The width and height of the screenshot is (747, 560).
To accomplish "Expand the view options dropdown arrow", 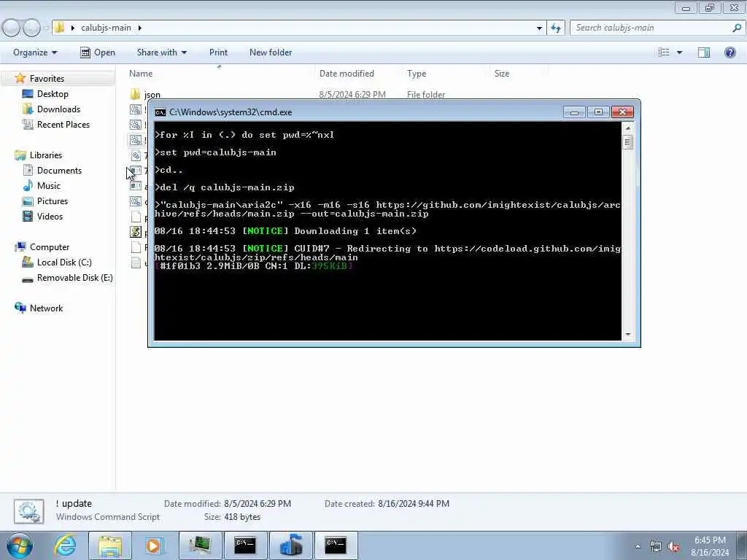I will (x=679, y=52).
